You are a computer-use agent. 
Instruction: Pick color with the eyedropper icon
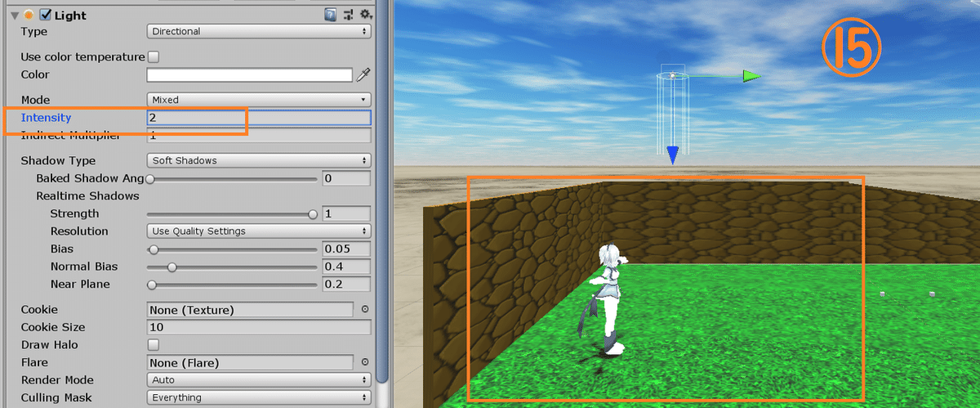point(364,74)
